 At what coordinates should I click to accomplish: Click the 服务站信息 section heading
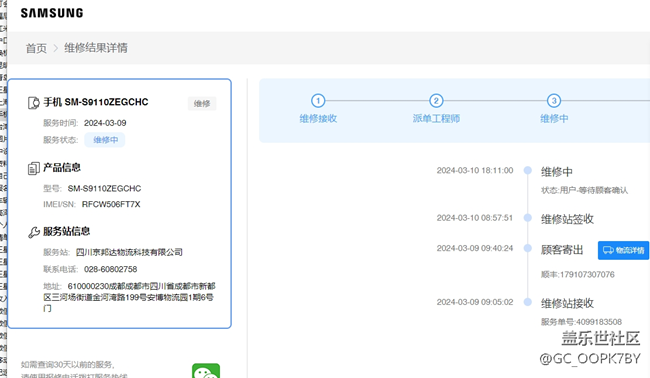click(x=66, y=231)
